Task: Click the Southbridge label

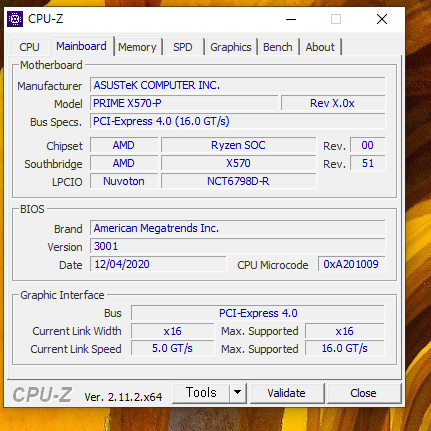Action: click(x=53, y=164)
